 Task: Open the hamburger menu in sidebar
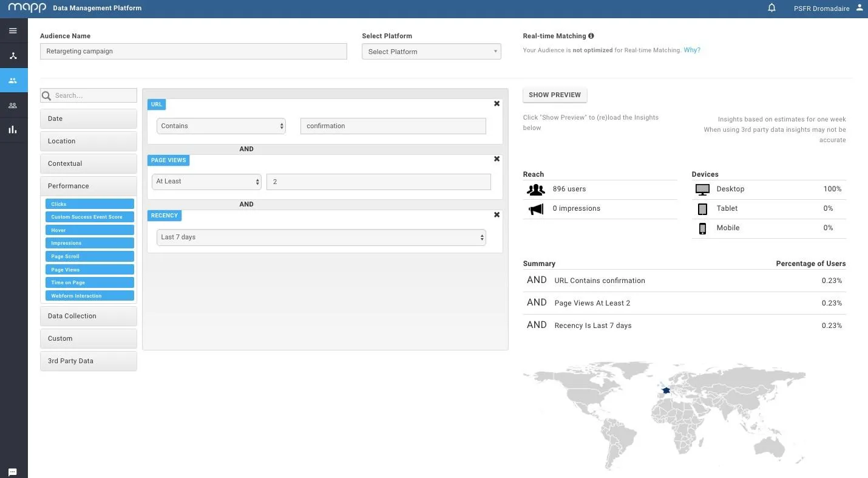click(13, 31)
